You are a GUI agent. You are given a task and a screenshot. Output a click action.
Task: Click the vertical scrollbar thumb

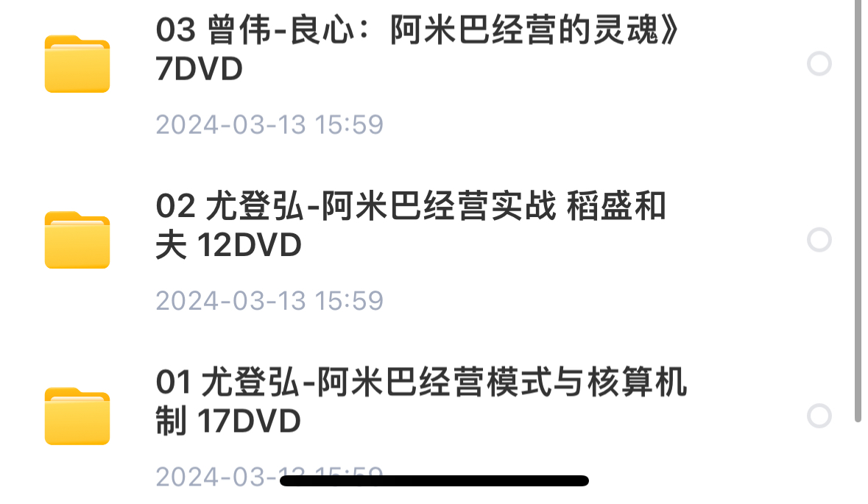point(858,210)
